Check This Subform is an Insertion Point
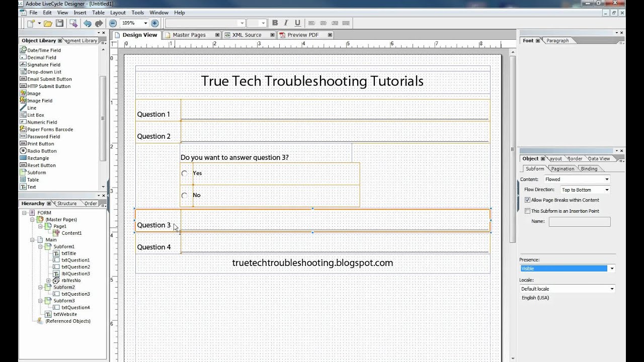Image resolution: width=644 pixels, height=362 pixels. (527, 211)
